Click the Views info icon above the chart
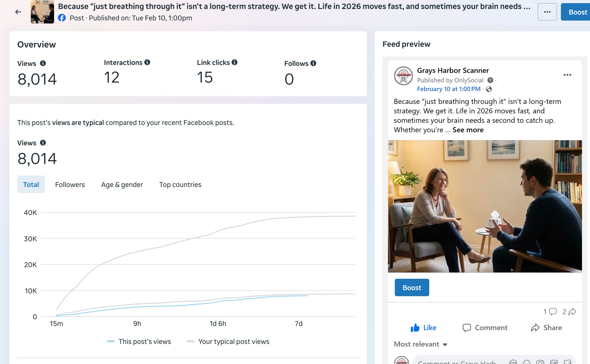This screenshot has width=590, height=364. point(43,143)
